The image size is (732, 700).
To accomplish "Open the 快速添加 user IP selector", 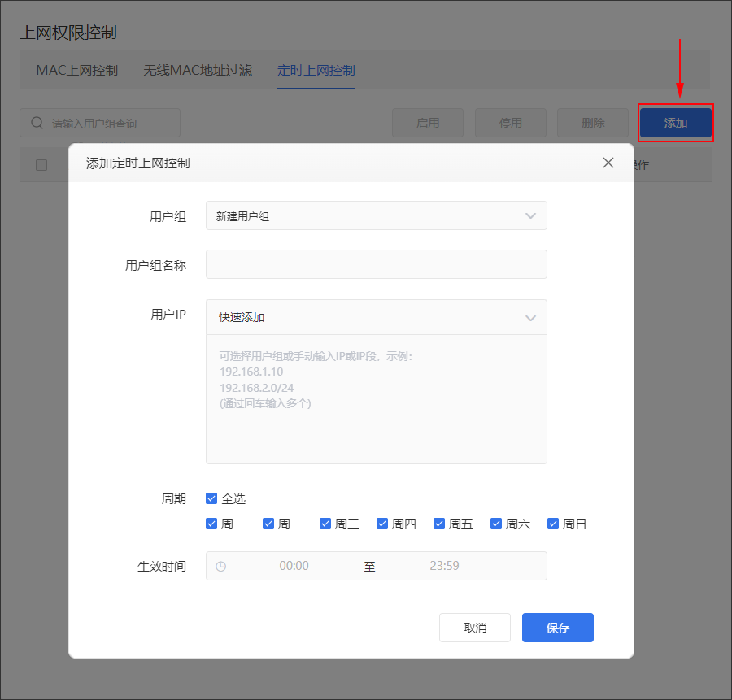I will coord(377,317).
